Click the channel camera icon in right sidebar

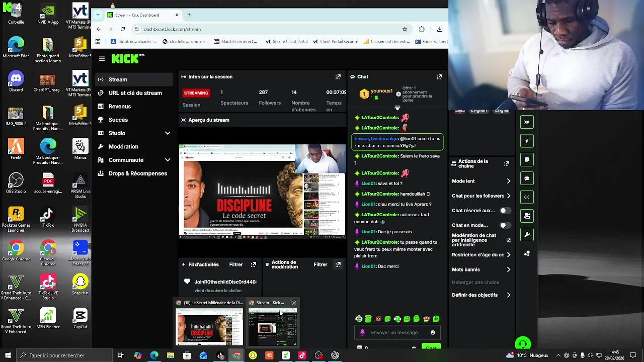point(527,216)
